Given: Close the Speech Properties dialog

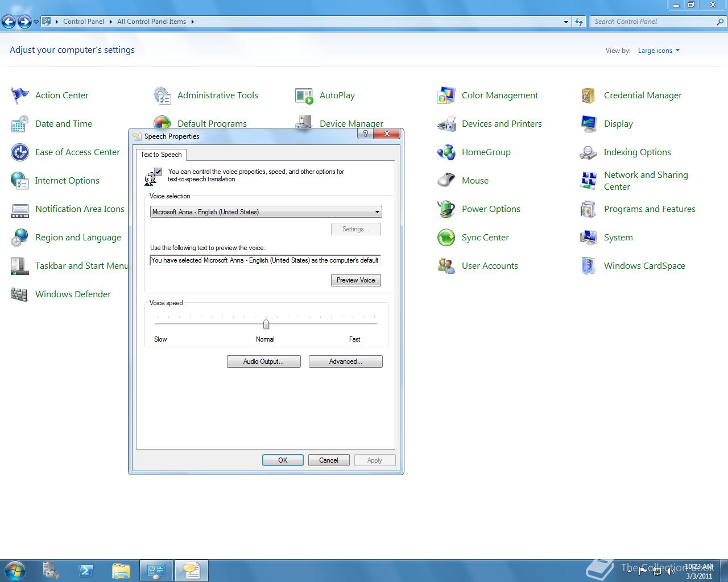Looking at the screenshot, I should (387, 134).
